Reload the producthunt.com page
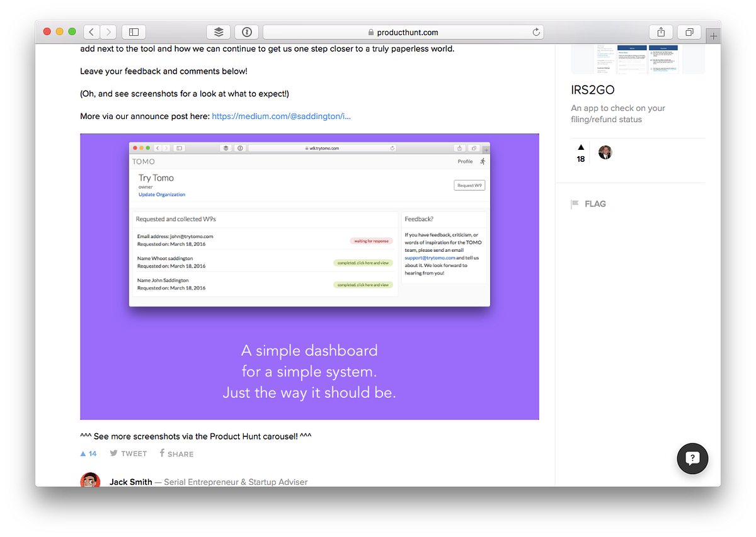This screenshot has width=756, height=537. click(x=536, y=32)
